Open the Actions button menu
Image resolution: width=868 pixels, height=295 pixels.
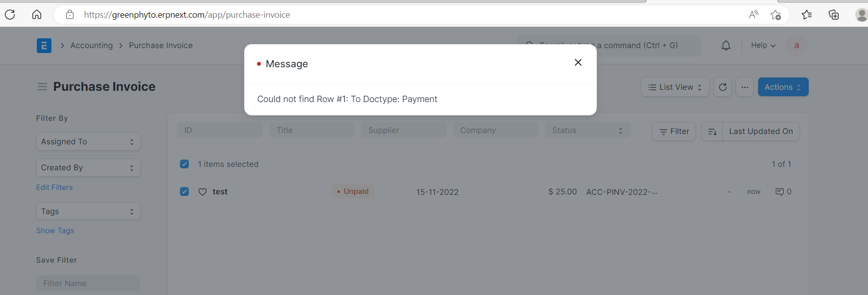782,87
